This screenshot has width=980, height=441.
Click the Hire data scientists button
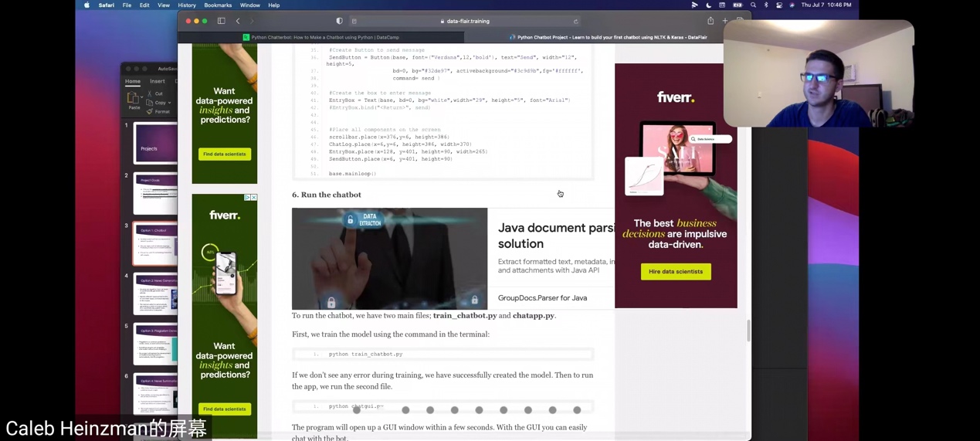click(676, 272)
